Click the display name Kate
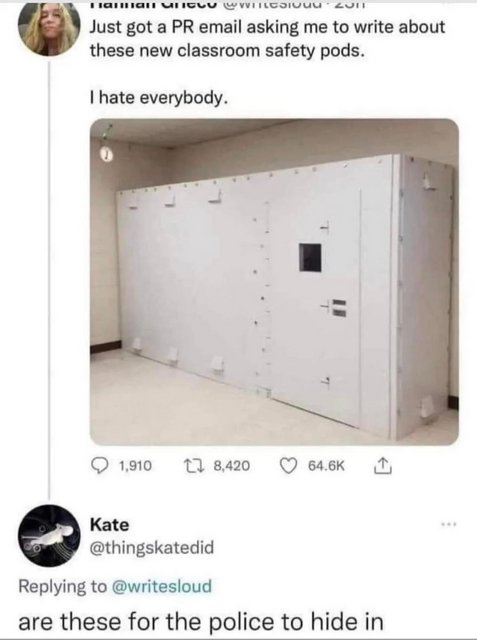This screenshot has width=477, height=640. tap(109, 525)
